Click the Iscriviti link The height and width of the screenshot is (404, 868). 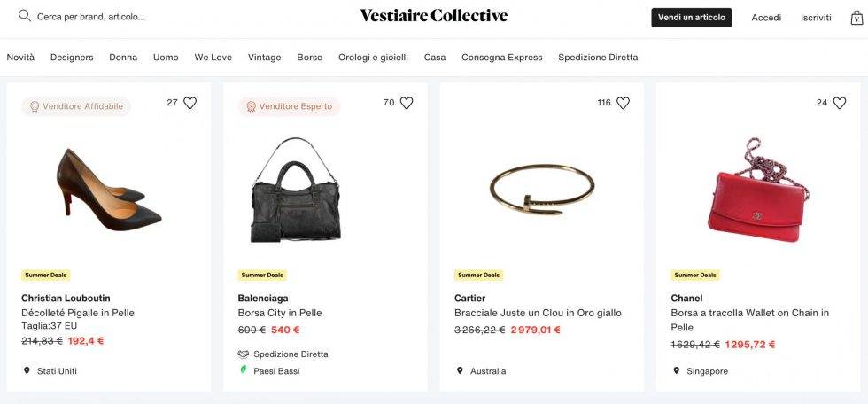[x=816, y=18]
